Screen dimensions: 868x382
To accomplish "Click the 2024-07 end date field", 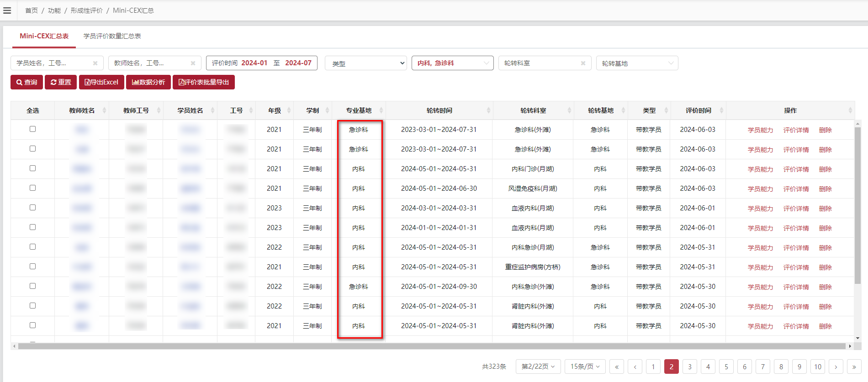I will pos(298,63).
